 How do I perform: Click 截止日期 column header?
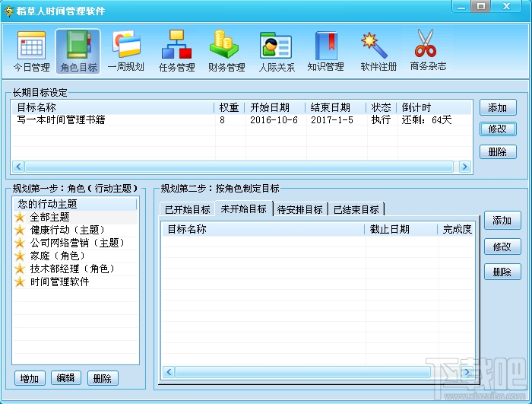tap(401, 229)
